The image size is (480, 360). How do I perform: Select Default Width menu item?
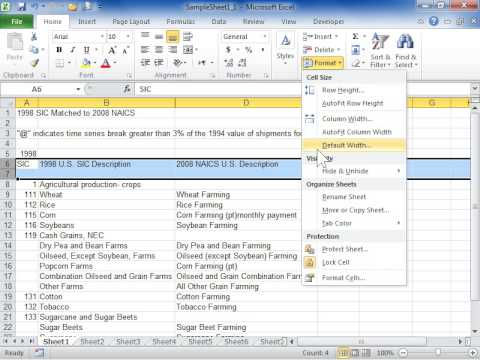[354, 145]
